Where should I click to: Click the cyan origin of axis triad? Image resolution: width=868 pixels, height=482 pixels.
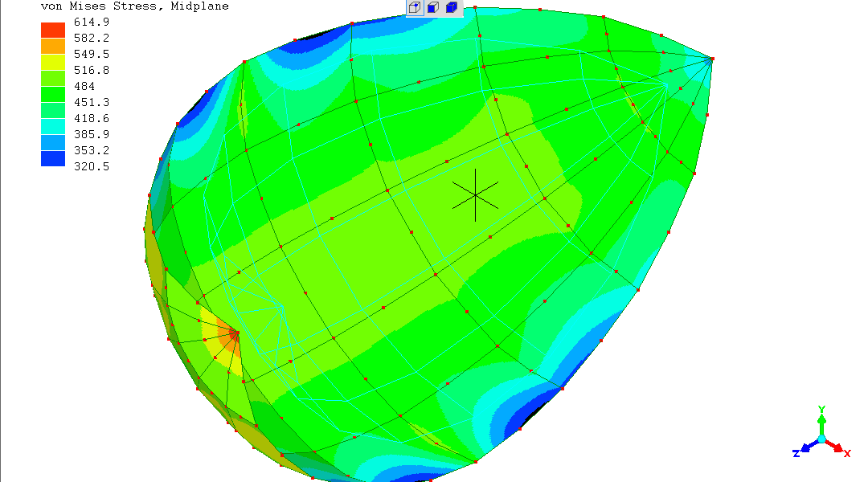click(821, 438)
